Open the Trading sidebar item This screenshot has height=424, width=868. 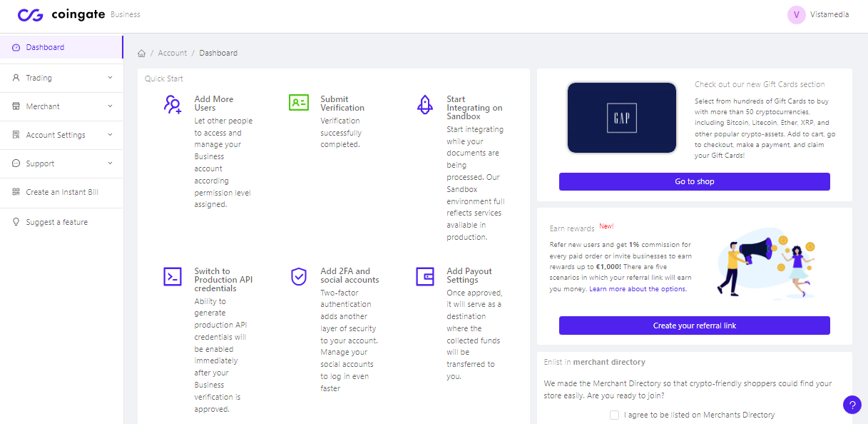[61, 78]
